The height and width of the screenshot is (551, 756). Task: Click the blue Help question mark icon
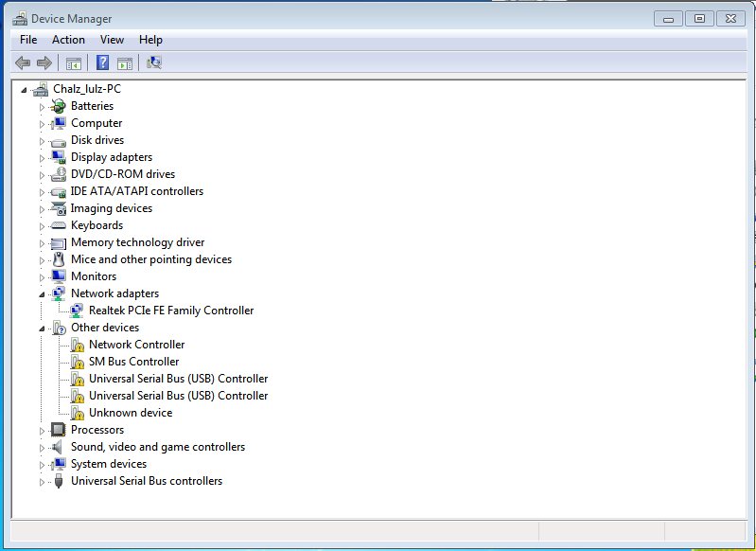click(102, 63)
